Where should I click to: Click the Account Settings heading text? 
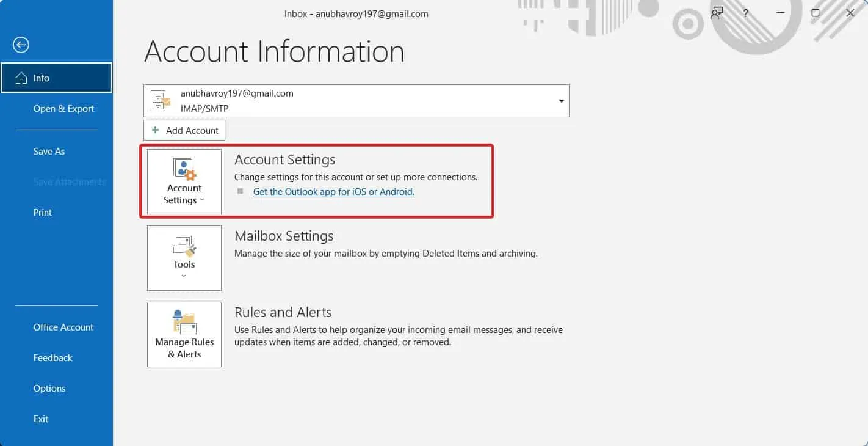click(x=285, y=160)
